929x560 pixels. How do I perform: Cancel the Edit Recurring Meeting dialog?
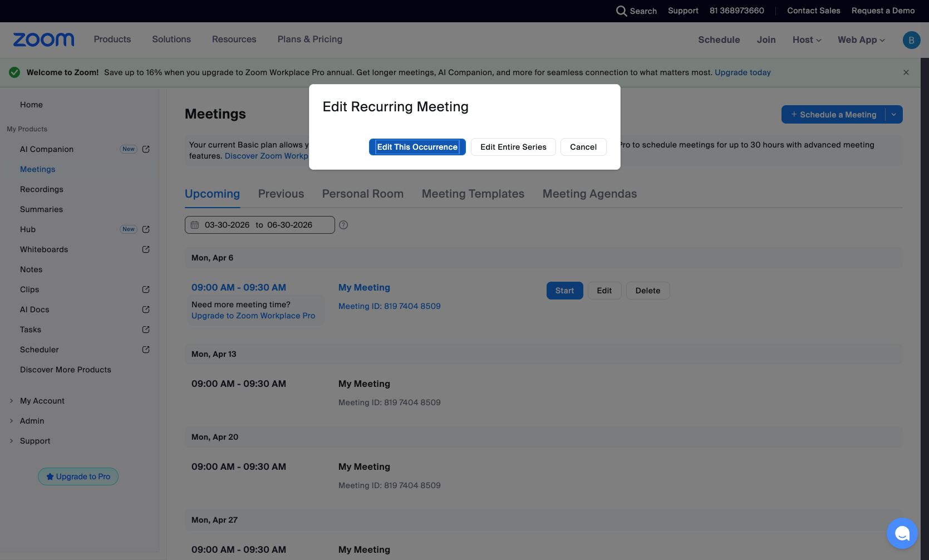(x=583, y=147)
